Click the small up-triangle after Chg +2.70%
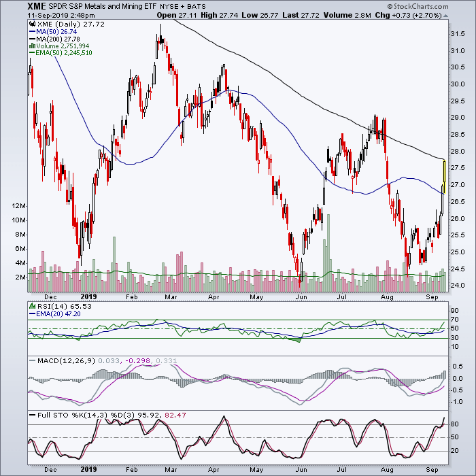476x476 pixels. pos(445,16)
